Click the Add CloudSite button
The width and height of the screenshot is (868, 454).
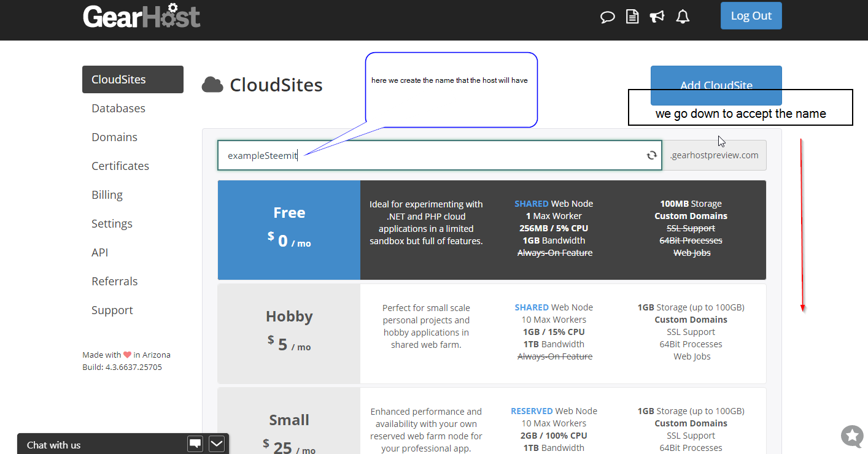coord(716,85)
